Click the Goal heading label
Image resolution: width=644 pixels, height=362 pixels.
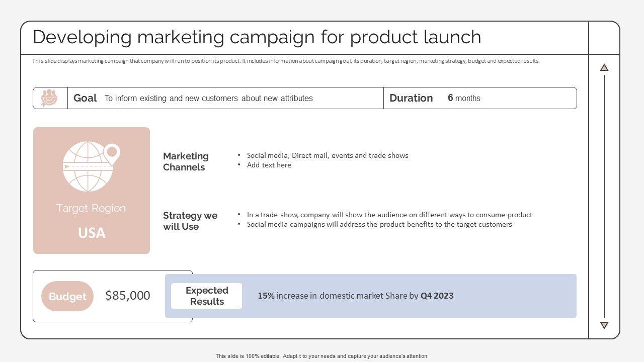[85, 98]
